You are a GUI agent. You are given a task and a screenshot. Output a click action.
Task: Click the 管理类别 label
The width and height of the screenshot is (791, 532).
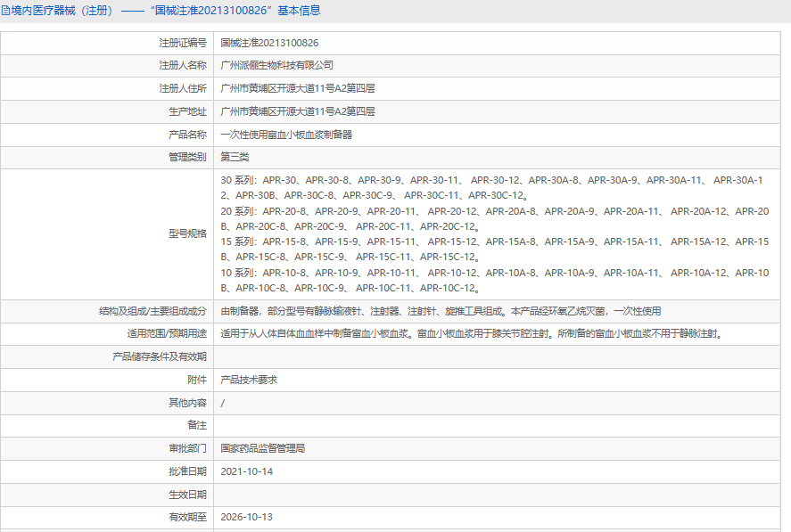click(187, 158)
